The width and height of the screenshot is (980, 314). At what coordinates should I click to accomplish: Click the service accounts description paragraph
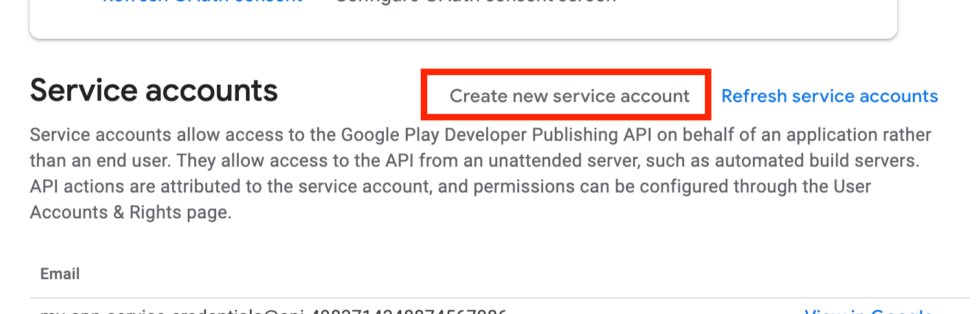[480, 174]
